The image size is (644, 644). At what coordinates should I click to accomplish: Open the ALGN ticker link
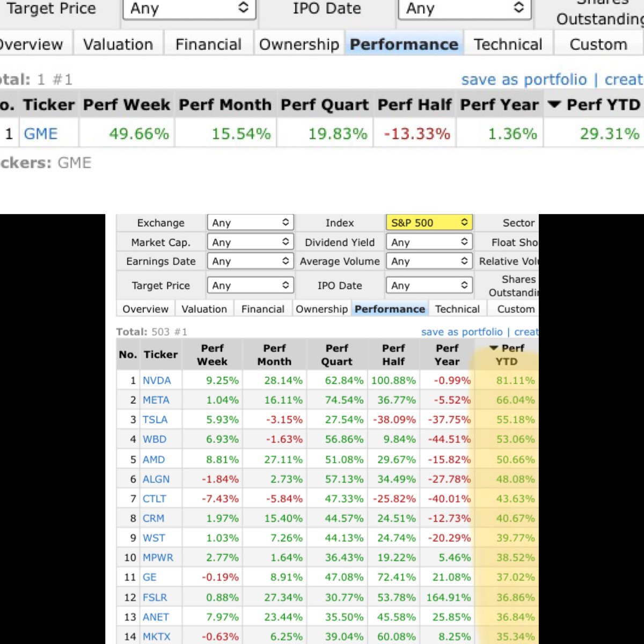pyautogui.click(x=156, y=479)
